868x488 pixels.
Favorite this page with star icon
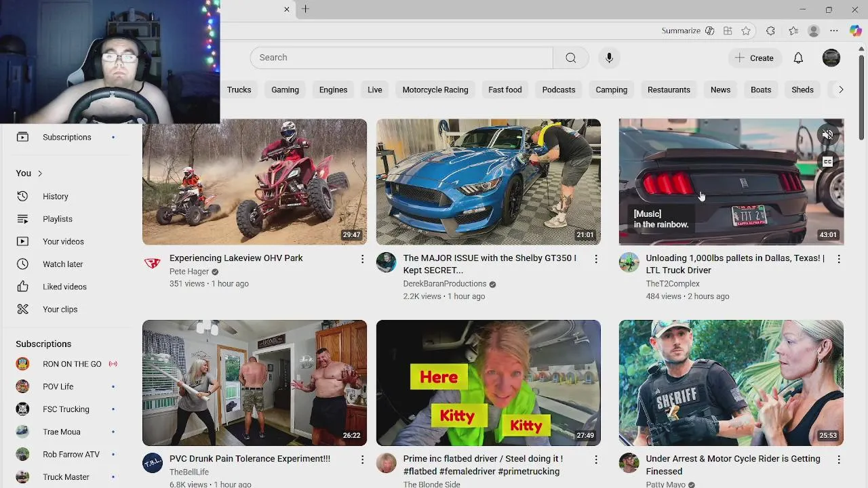746,30
